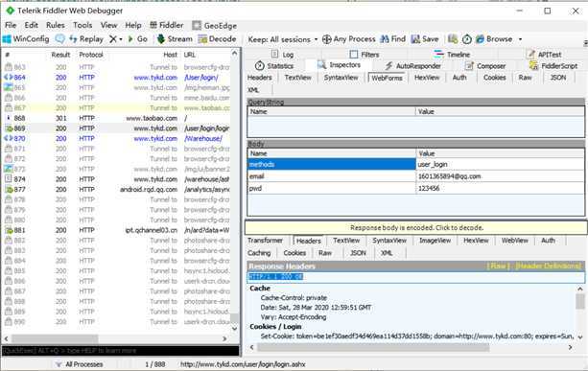Image resolution: width=588 pixels, height=371 pixels.
Task: Select the response ImageView tab
Action: pos(435,241)
